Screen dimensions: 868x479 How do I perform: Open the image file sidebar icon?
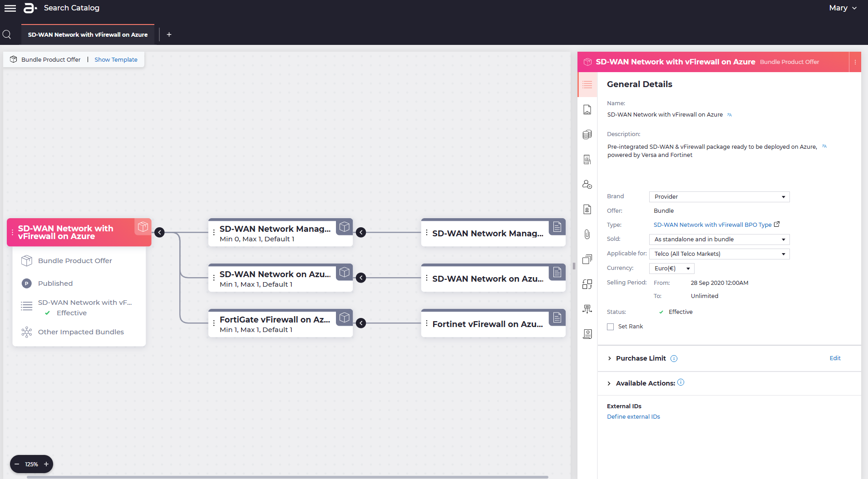[587, 110]
